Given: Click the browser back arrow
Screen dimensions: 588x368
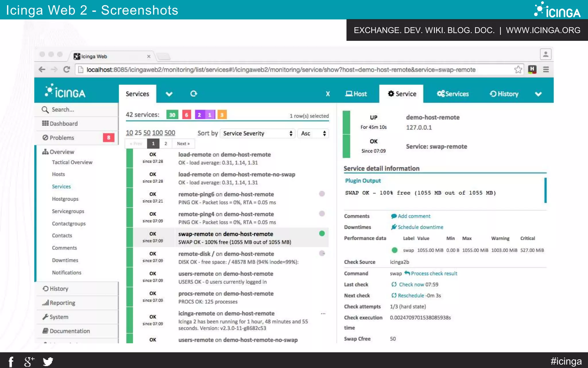Looking at the screenshot, I should (42, 69).
